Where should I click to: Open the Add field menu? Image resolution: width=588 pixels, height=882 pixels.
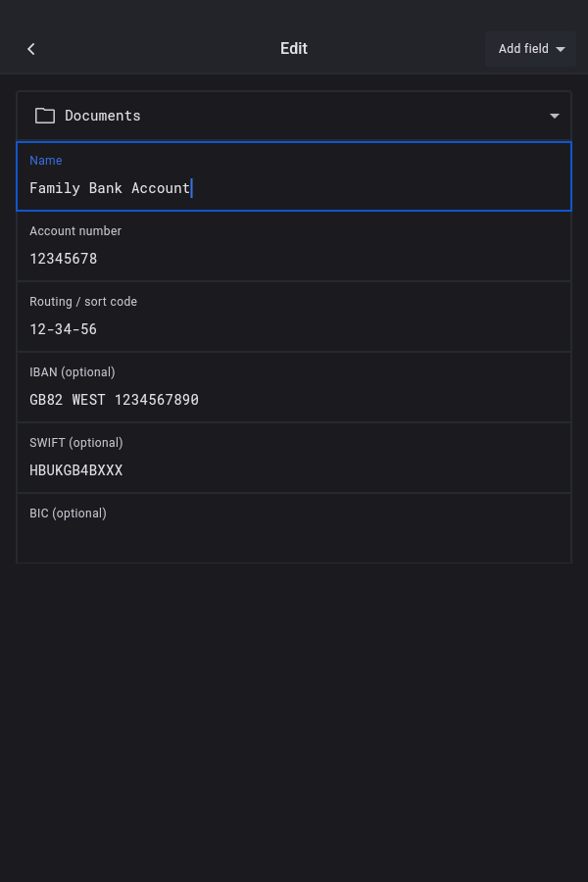tap(523, 49)
